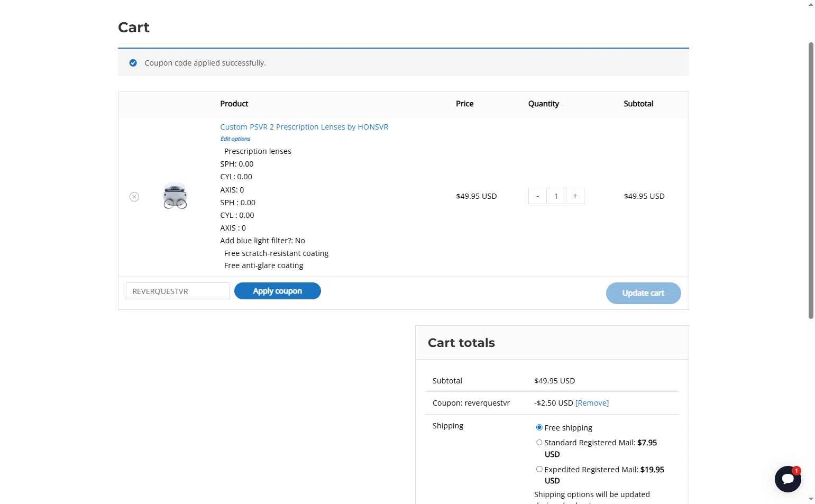The height and width of the screenshot is (504, 815).
Task: Click the page vertical scrollbar
Action: tap(811, 180)
